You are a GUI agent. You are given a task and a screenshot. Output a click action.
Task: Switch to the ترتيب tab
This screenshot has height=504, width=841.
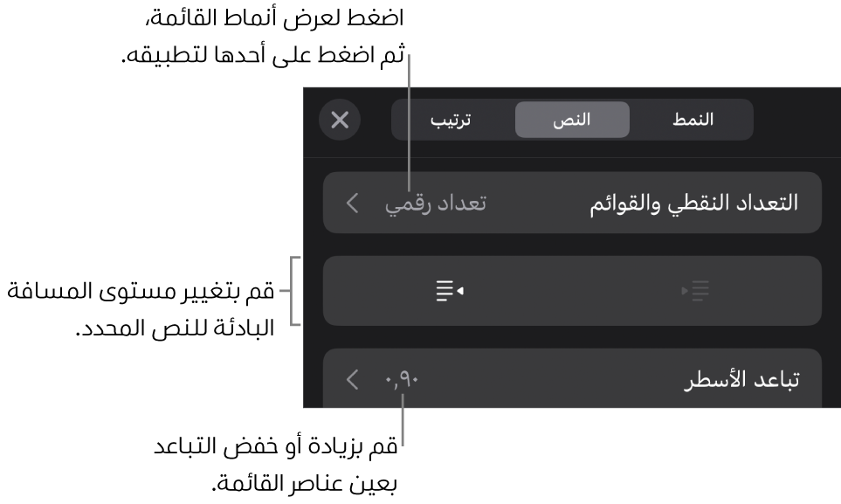click(x=451, y=120)
